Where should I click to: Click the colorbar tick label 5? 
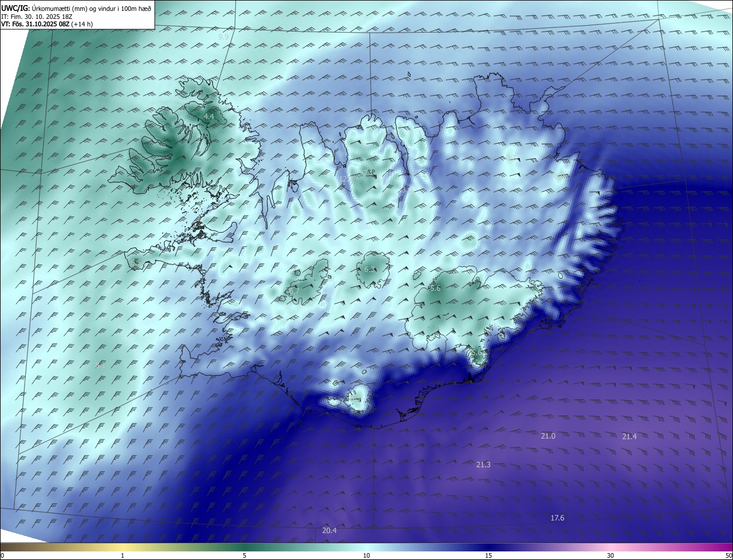(x=245, y=555)
